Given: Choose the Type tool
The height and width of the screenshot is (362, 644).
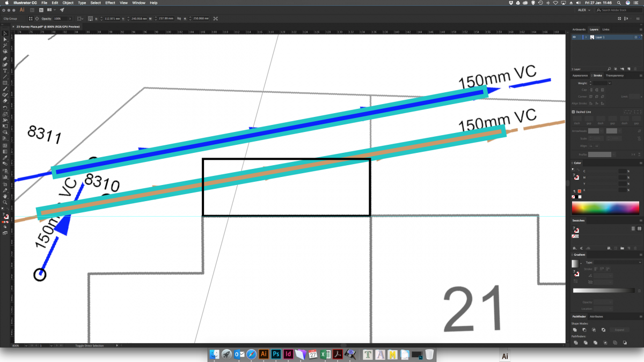Looking at the screenshot, I should click(5, 71).
